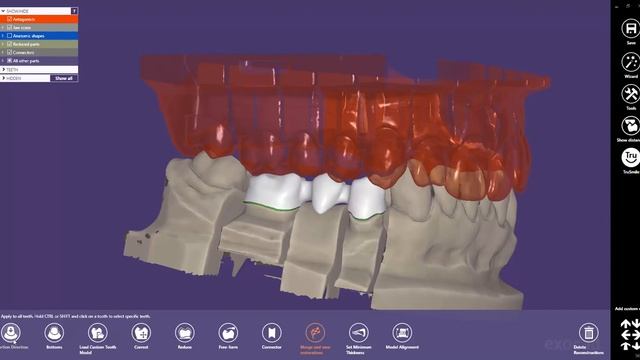This screenshot has width=640, height=360.
Task: Choose the Reduce tool
Action: pos(184,333)
